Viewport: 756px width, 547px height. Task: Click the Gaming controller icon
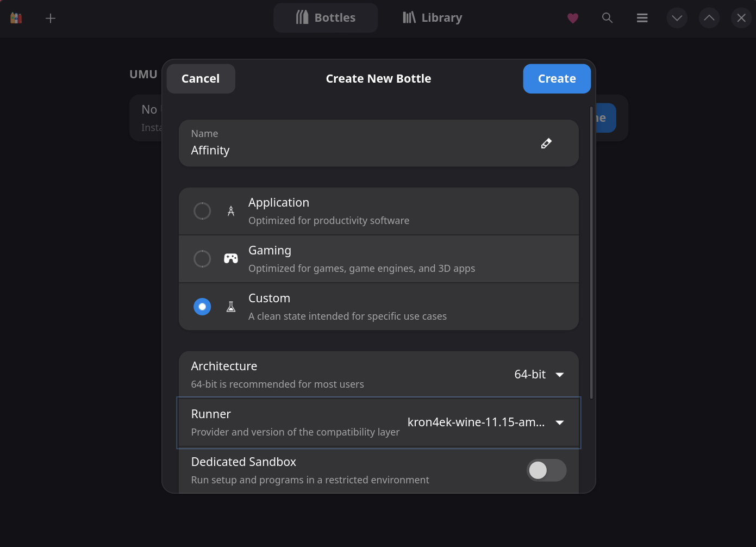231,258
